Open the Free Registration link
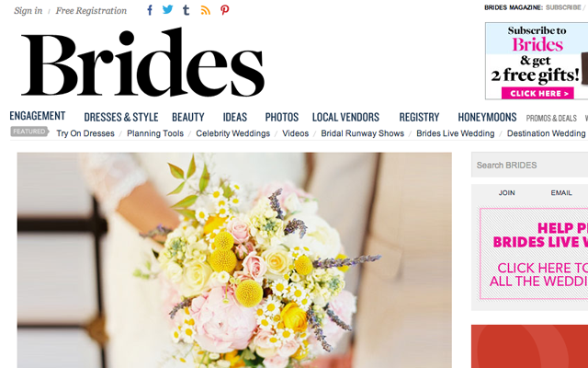 pos(91,10)
